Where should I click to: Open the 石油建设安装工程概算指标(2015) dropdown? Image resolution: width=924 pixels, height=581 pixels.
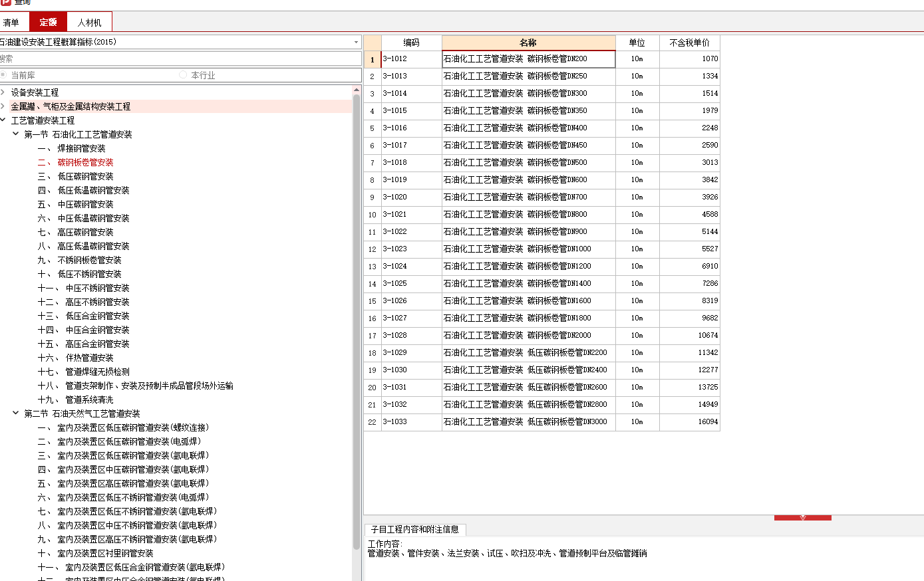(x=180, y=42)
